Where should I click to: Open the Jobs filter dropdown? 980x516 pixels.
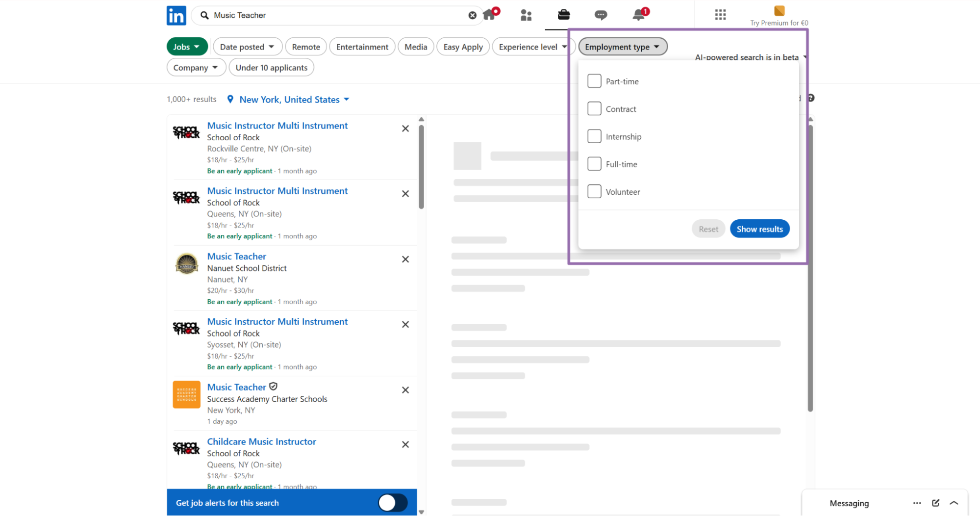click(187, 47)
